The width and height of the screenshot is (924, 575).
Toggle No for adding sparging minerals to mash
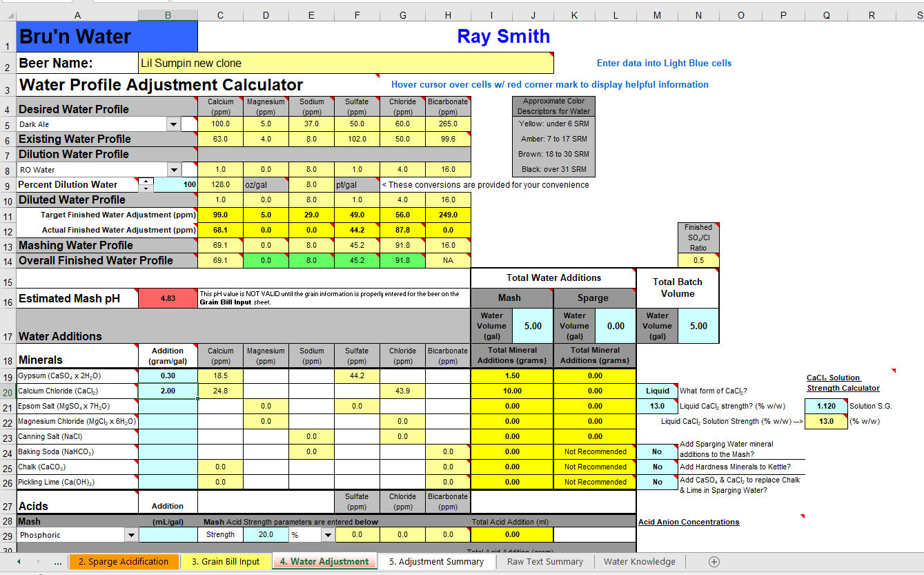coord(657,451)
